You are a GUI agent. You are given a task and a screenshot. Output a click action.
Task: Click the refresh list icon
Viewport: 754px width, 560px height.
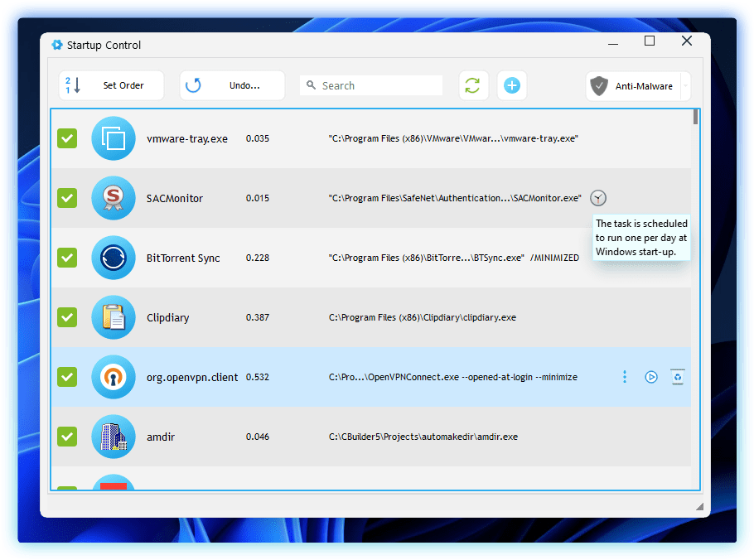click(x=472, y=85)
